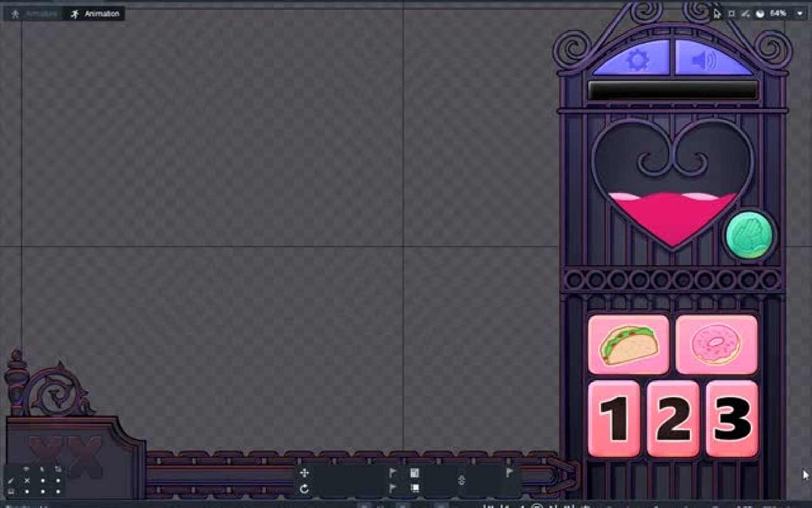Click the lower grid icon in transform panel

[415, 488]
